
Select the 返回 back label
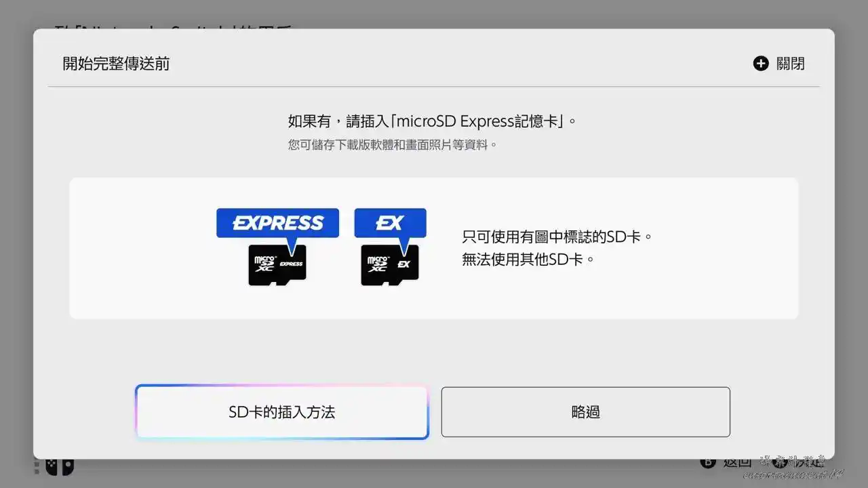point(736,464)
